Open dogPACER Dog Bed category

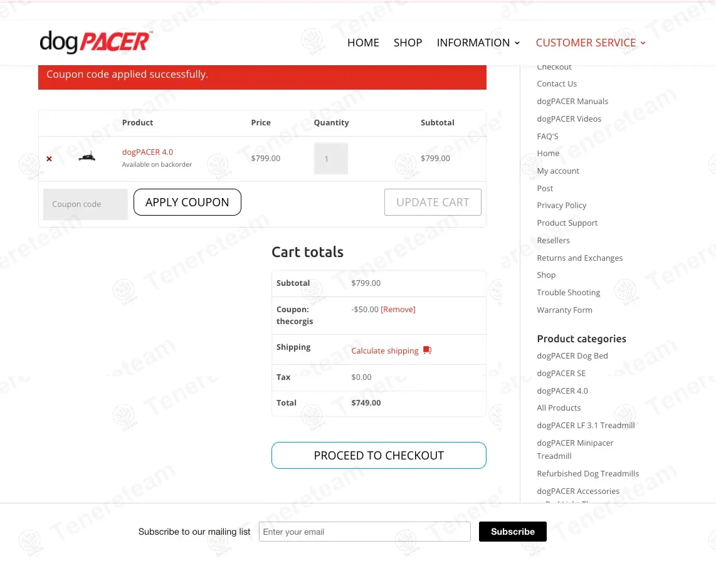[x=572, y=355]
